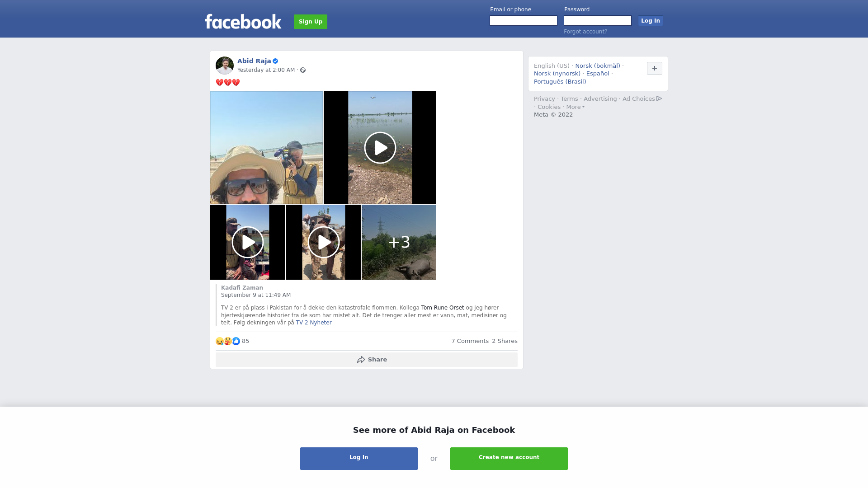Click the verified badge next to Abid Raja
868x488 pixels.
click(x=275, y=61)
